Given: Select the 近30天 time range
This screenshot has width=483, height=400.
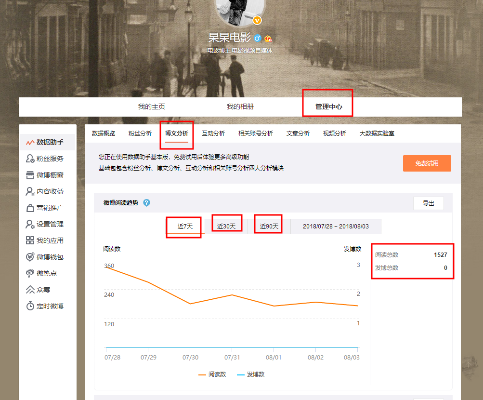Looking at the screenshot, I should pos(226,226).
